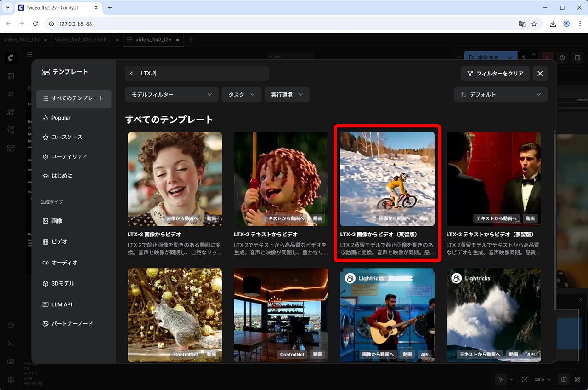
Task: Select the パートナーノード category
Action: (72, 324)
